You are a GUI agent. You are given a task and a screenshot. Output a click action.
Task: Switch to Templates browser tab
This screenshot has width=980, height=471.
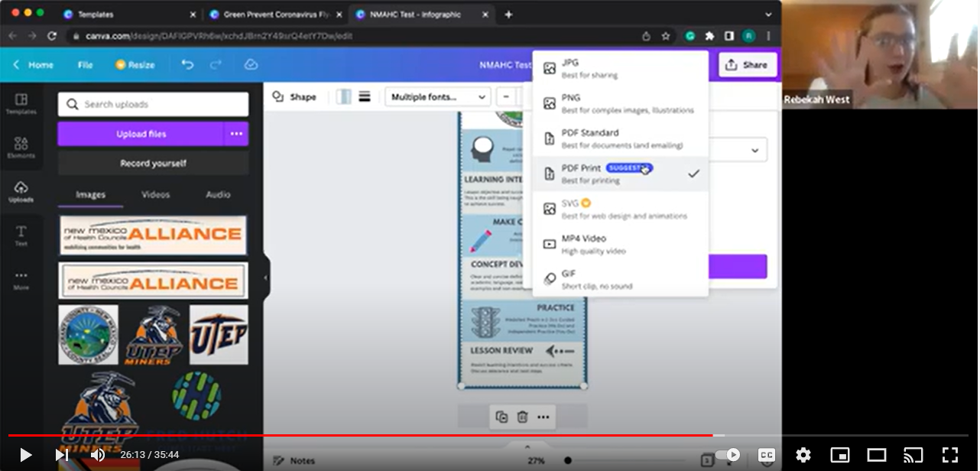128,15
